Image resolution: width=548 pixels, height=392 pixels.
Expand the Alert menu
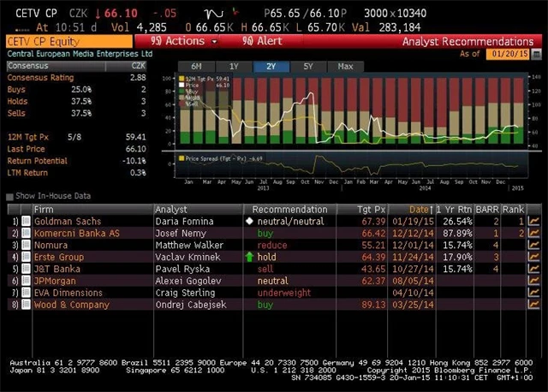(x=262, y=41)
